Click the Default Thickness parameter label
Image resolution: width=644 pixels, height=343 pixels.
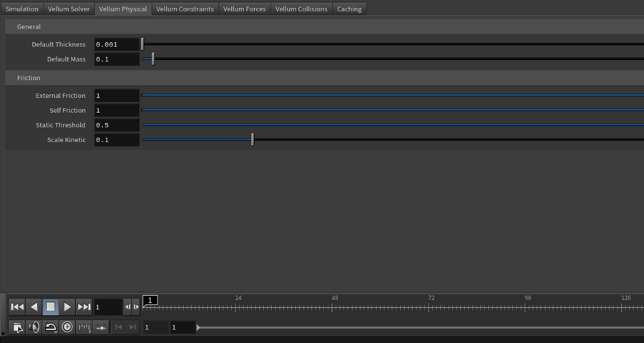point(59,44)
